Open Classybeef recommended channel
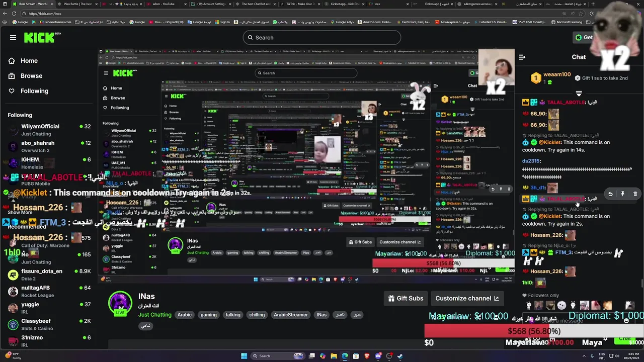 pyautogui.click(x=49, y=324)
